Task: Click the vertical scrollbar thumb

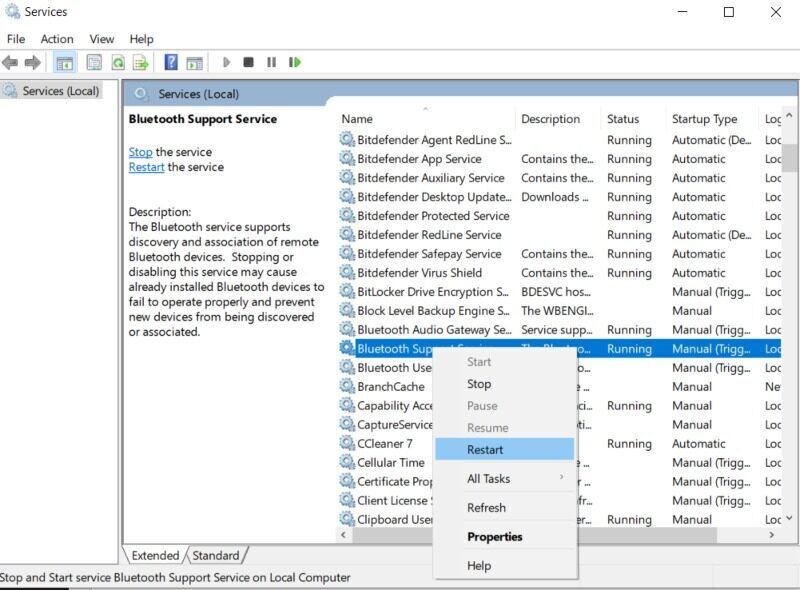Action: pos(789,158)
